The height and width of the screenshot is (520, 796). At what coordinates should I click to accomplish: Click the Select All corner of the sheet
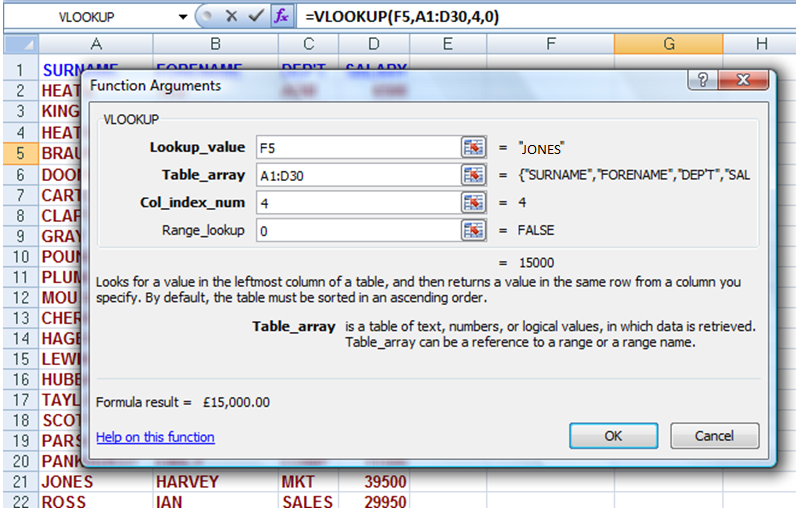[20, 44]
